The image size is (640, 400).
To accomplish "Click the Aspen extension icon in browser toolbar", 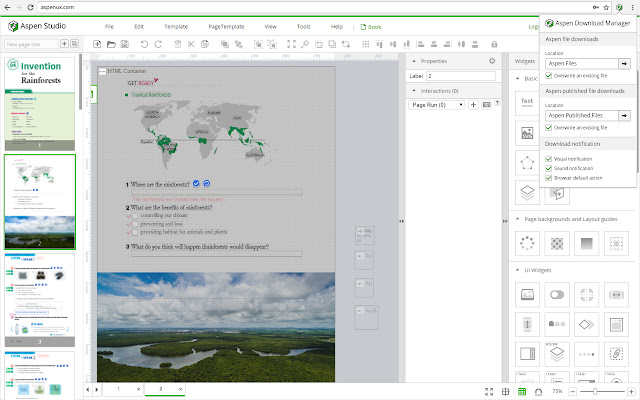I will click(619, 7).
